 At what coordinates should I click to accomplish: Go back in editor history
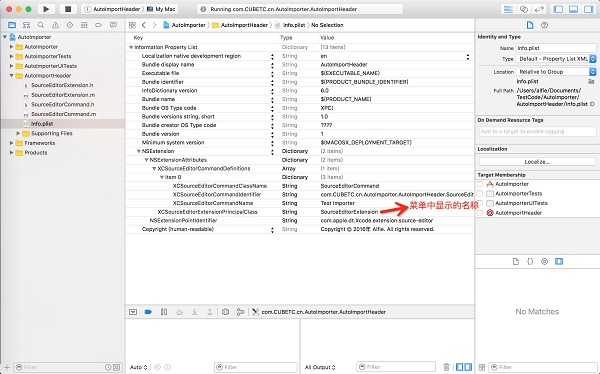pyautogui.click(x=143, y=25)
